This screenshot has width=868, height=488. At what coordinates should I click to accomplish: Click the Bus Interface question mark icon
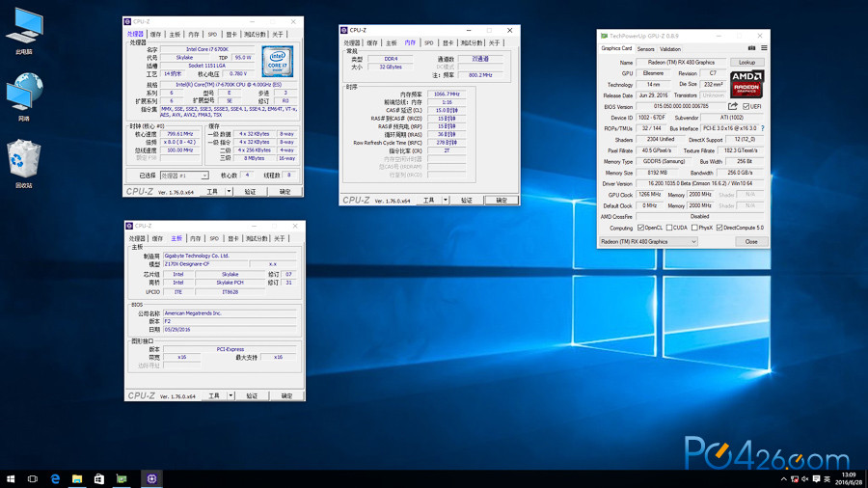pyautogui.click(x=763, y=128)
